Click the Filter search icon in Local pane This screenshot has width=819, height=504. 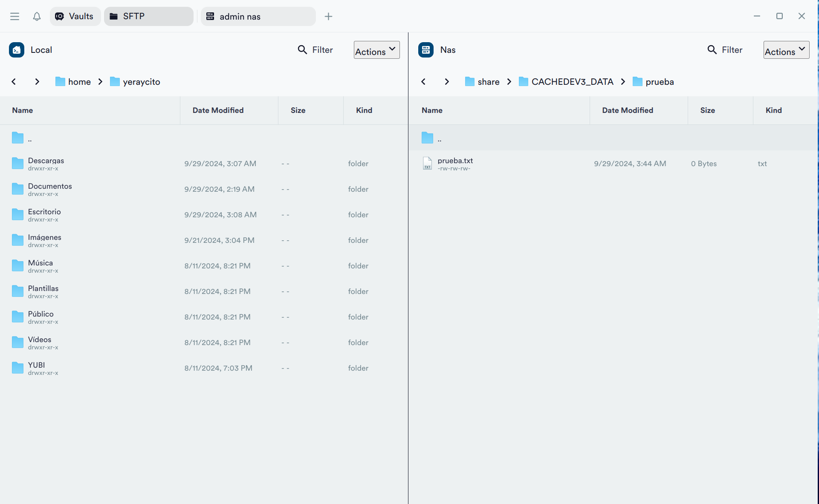click(x=302, y=50)
